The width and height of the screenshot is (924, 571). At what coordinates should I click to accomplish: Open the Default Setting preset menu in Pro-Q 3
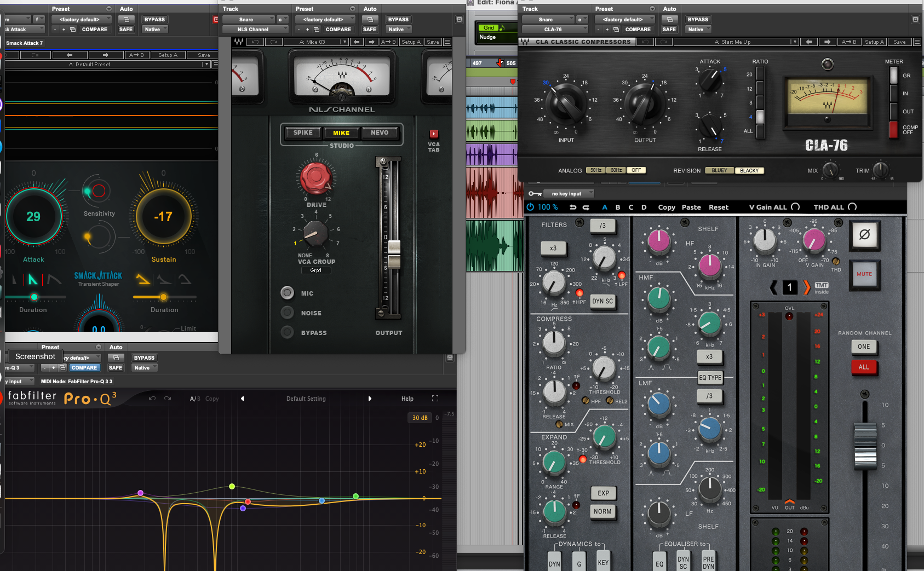[306, 399]
